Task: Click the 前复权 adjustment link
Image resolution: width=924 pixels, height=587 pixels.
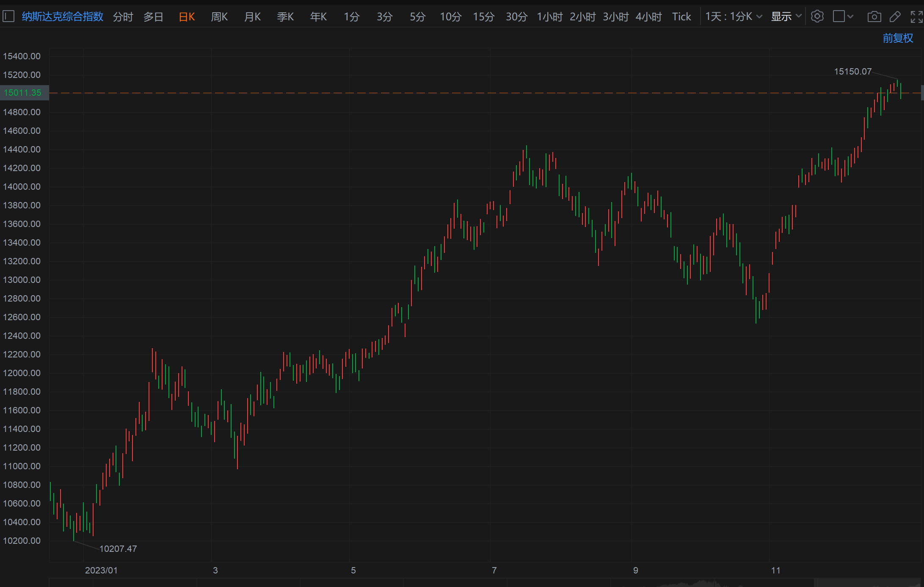Action: 897,38
